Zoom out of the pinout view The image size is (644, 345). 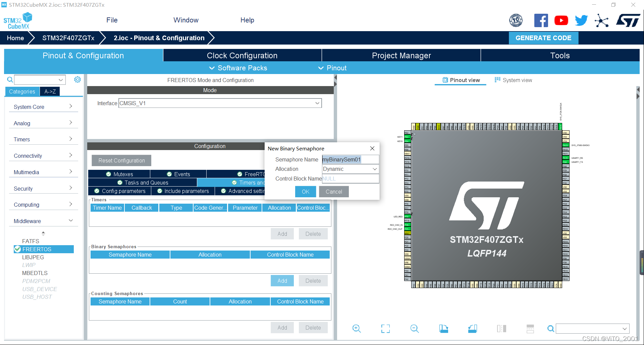pyautogui.click(x=415, y=329)
